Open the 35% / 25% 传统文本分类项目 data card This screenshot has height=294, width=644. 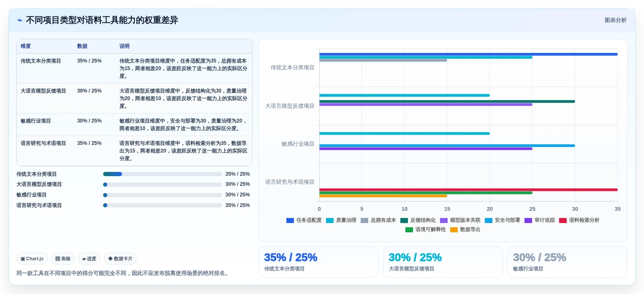[318, 262]
